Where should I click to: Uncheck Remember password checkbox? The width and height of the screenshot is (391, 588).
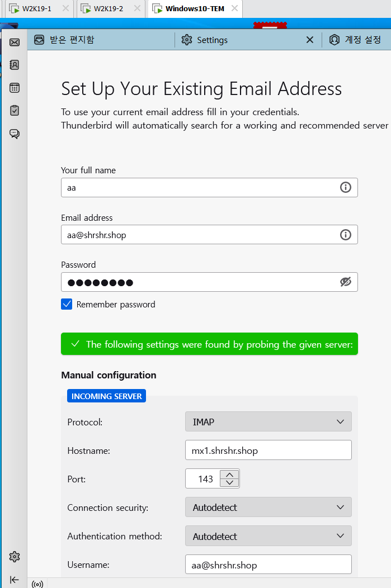click(67, 304)
